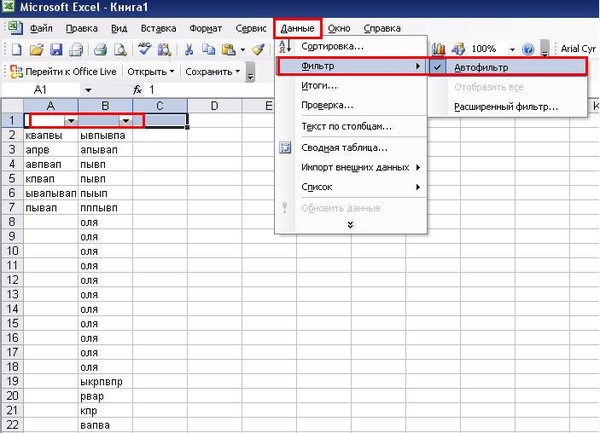Select column A header
Screen dimensions: 600x433
click(51, 106)
